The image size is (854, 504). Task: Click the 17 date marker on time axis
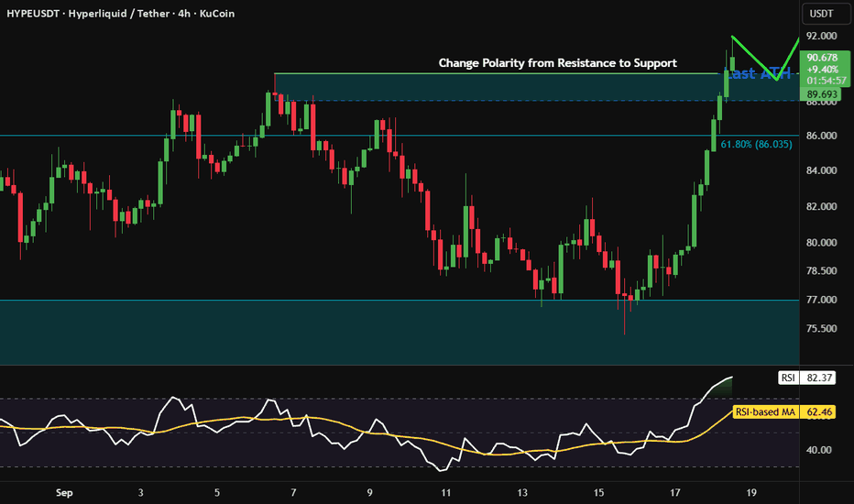674,493
